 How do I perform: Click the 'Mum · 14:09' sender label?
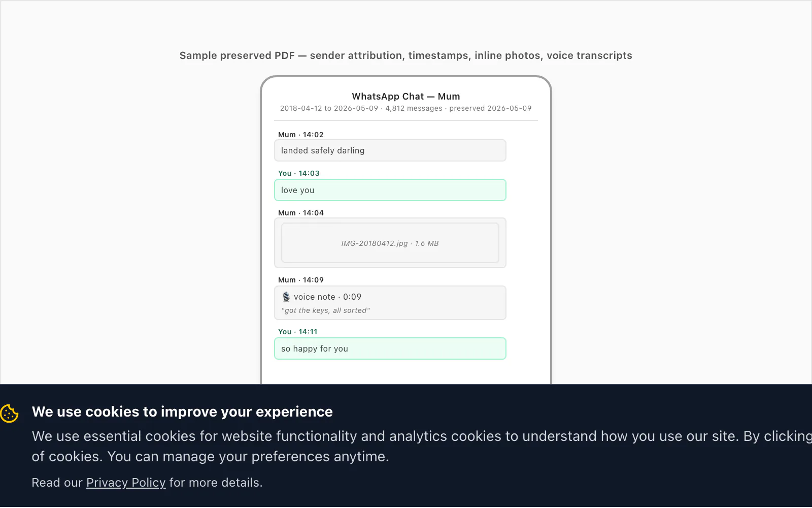coord(301,280)
